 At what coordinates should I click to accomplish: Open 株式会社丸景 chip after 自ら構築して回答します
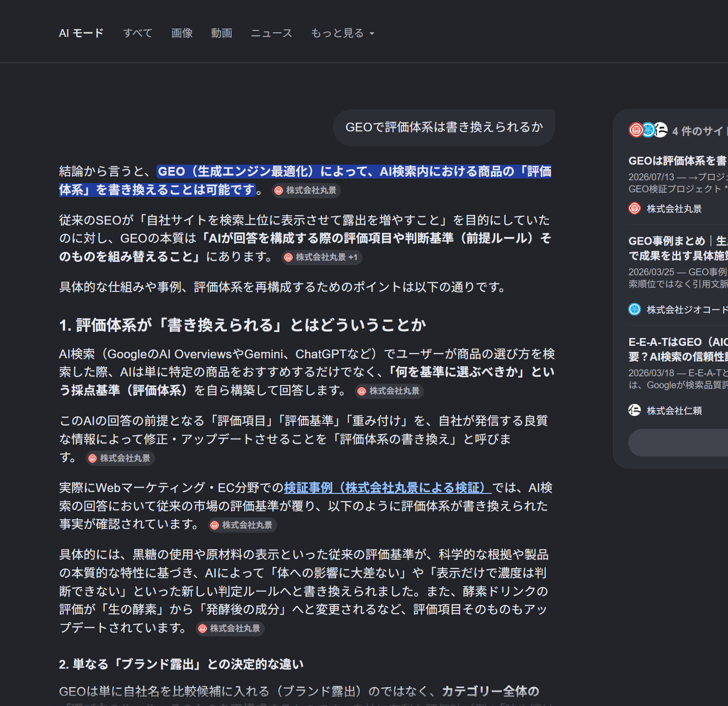pyautogui.click(x=389, y=391)
